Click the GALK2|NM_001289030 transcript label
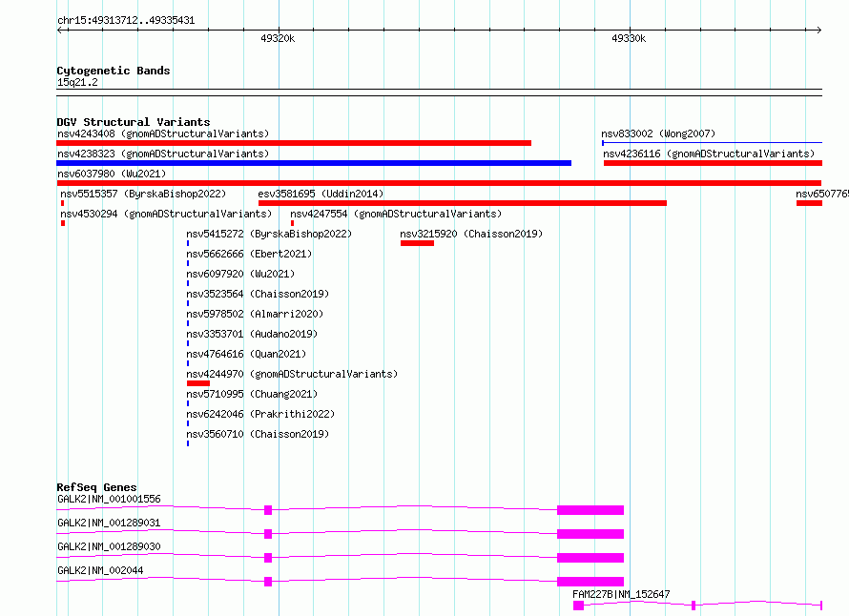 (109, 546)
